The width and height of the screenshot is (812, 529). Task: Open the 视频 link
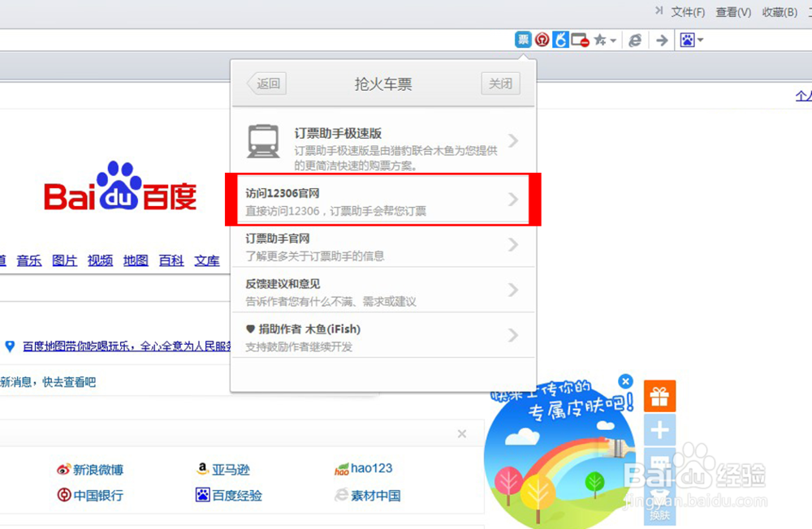(100, 260)
